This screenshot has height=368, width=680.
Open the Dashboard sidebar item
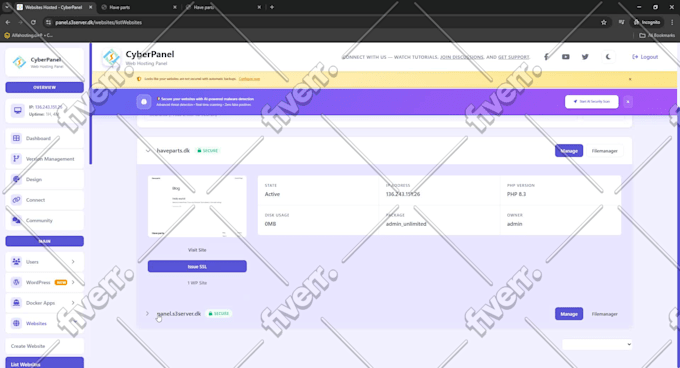(x=44, y=138)
